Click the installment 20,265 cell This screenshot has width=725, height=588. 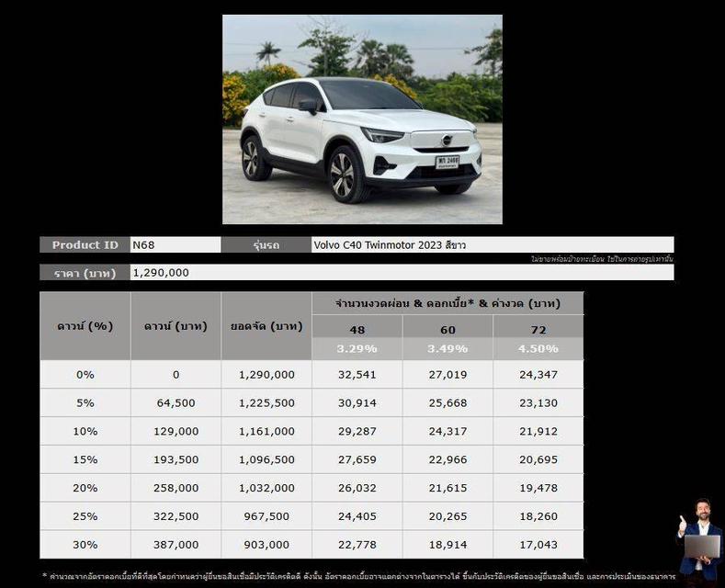pyautogui.click(x=447, y=516)
